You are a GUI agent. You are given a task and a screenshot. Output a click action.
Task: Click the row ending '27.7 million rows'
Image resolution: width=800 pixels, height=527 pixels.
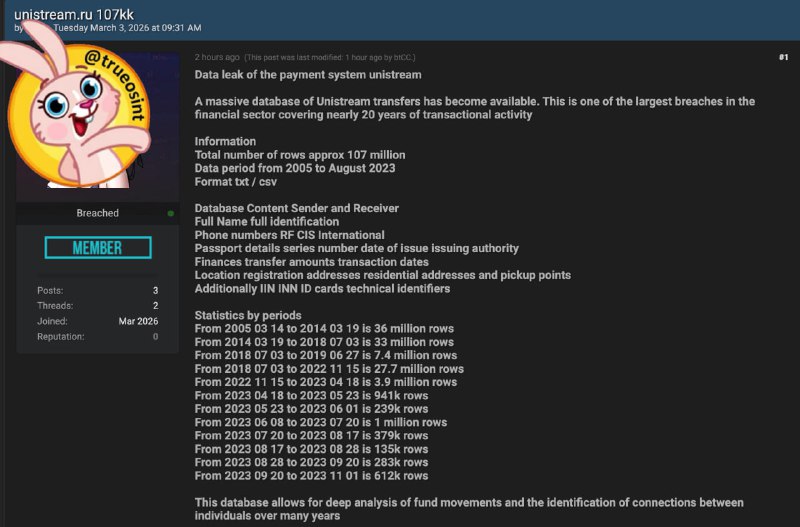pyautogui.click(x=329, y=369)
